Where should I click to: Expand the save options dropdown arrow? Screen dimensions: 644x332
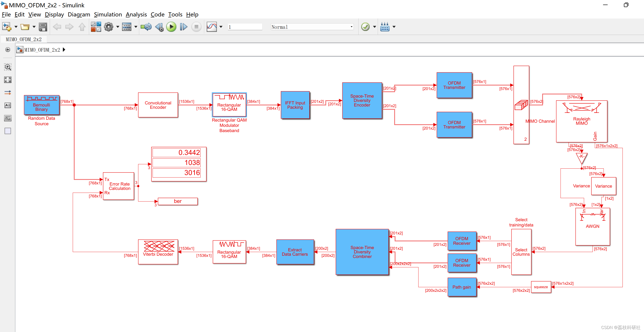pos(34,27)
